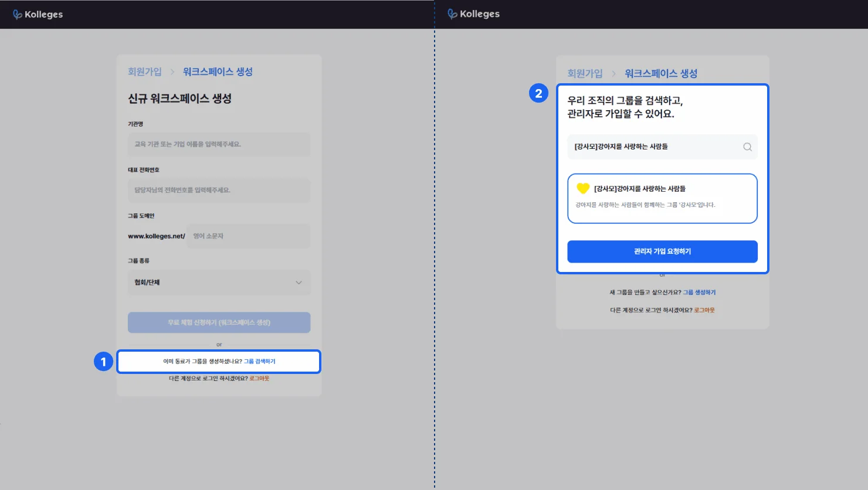Click the breadcrumb arrow in the left signup form

click(x=172, y=72)
